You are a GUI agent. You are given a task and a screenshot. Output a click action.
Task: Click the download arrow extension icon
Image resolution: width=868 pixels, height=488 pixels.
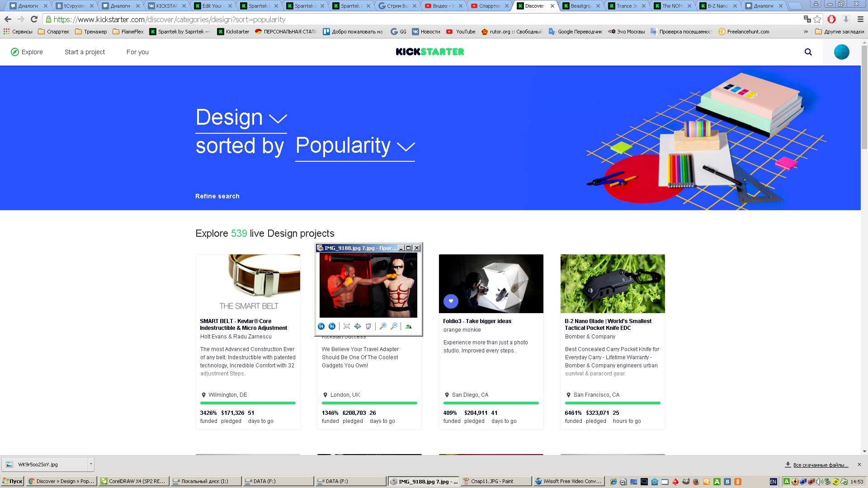846,19
